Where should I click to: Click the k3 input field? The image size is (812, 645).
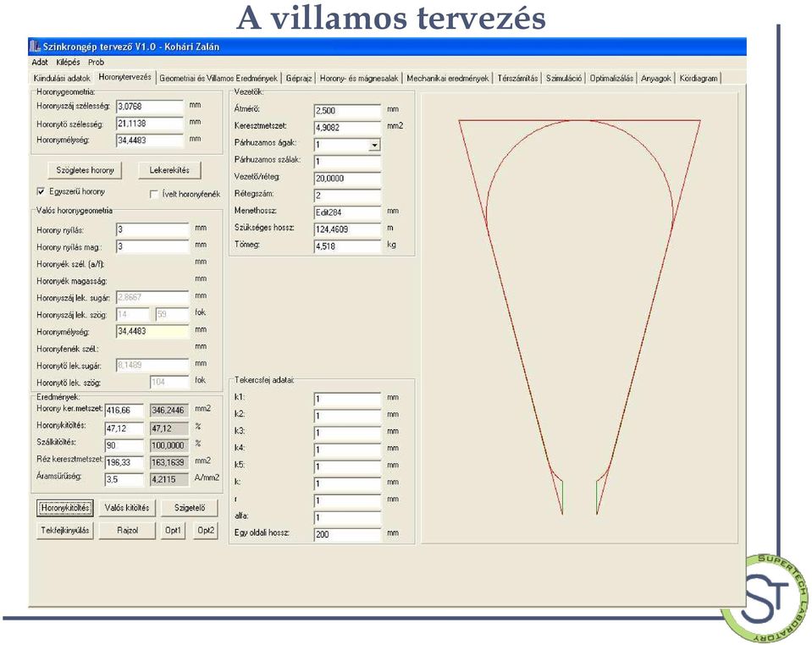click(347, 433)
